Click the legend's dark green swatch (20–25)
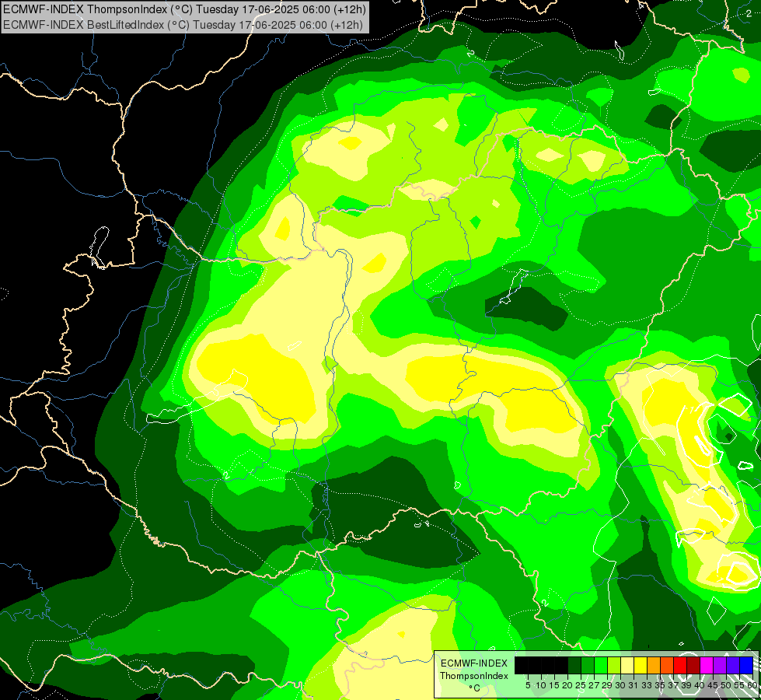Image resolution: width=761 pixels, height=700 pixels. [574, 665]
